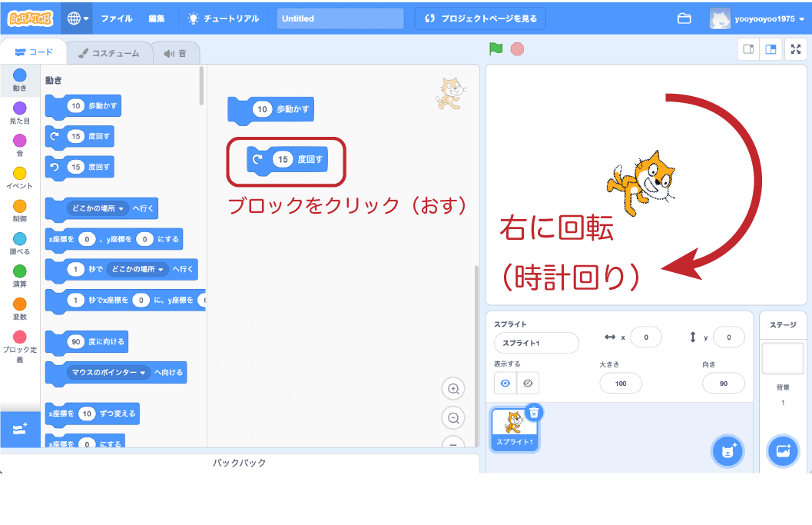Click the 90度に向ける block

87,342
